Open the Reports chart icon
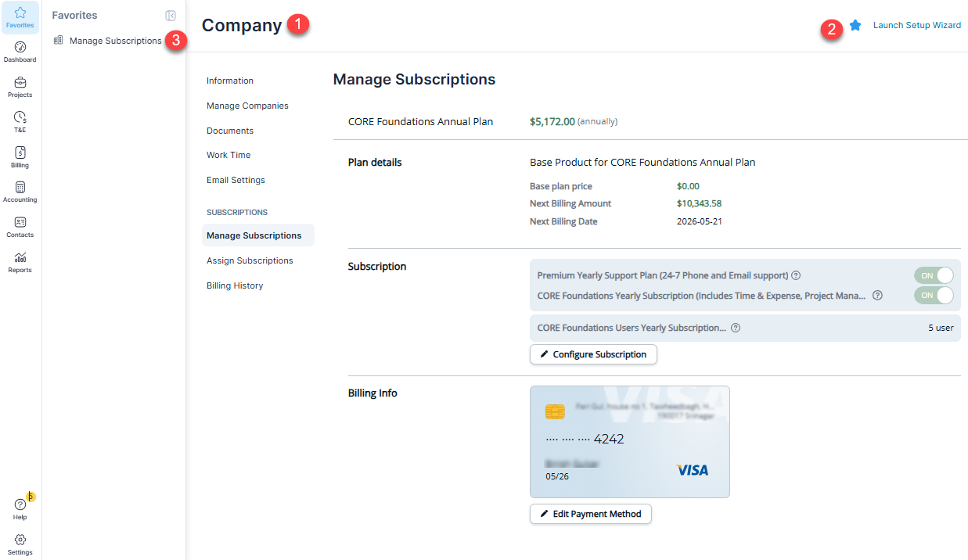The height and width of the screenshot is (560, 968). [20, 257]
